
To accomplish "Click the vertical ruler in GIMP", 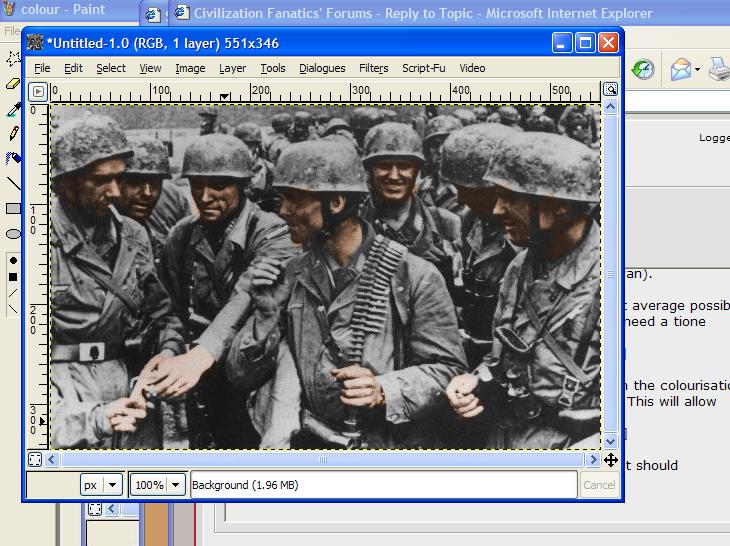I will click(x=38, y=276).
